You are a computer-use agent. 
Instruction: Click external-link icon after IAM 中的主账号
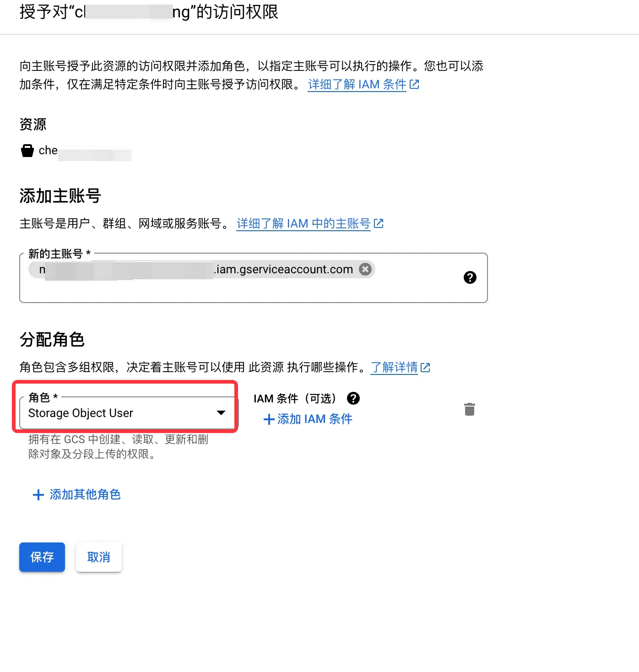(x=379, y=223)
